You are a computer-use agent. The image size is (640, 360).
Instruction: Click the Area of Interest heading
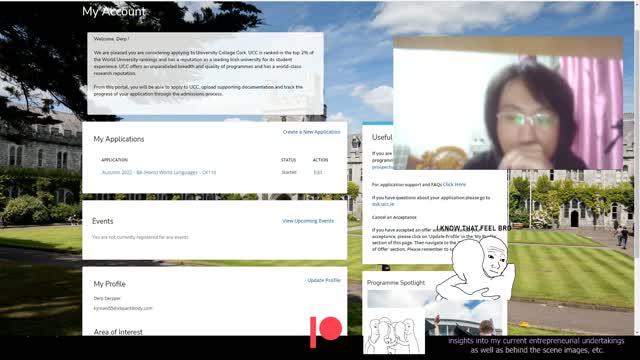(118, 332)
